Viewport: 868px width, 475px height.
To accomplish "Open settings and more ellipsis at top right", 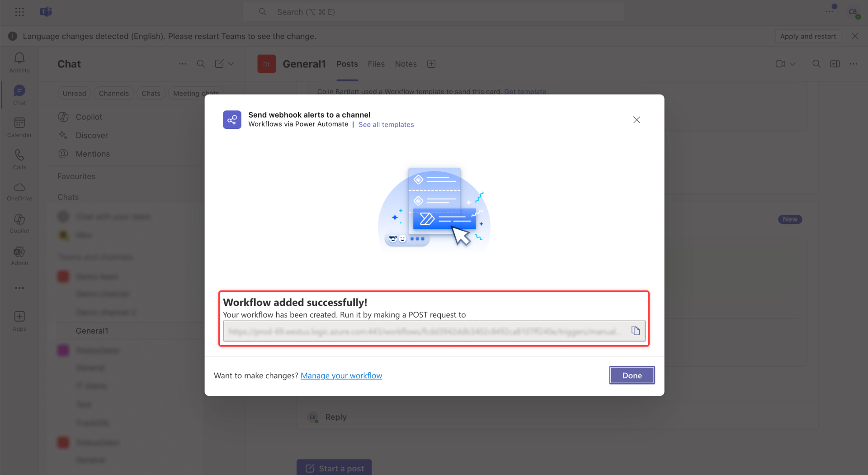I will pyautogui.click(x=829, y=12).
